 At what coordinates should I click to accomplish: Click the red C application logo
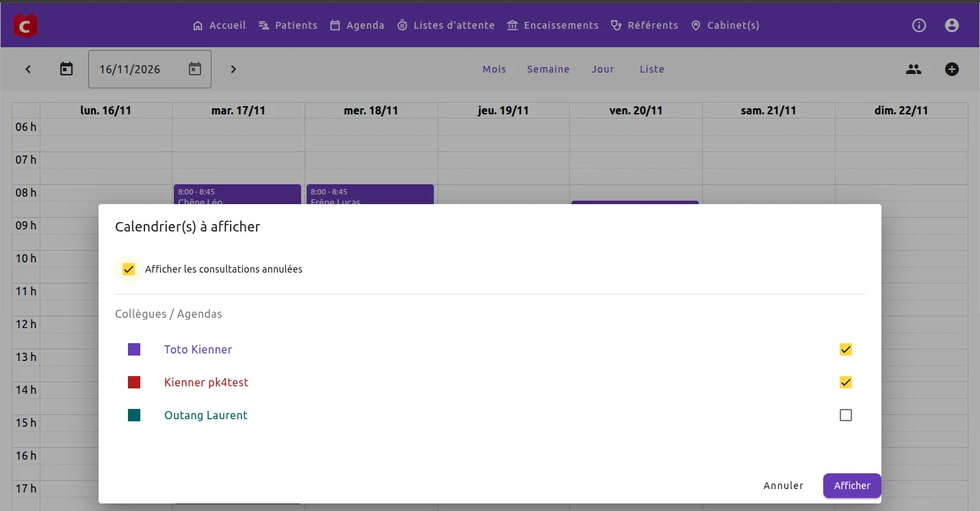click(26, 25)
